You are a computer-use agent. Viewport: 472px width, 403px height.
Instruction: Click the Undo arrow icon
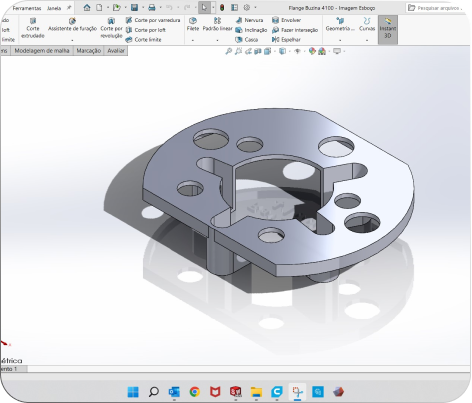169,7
